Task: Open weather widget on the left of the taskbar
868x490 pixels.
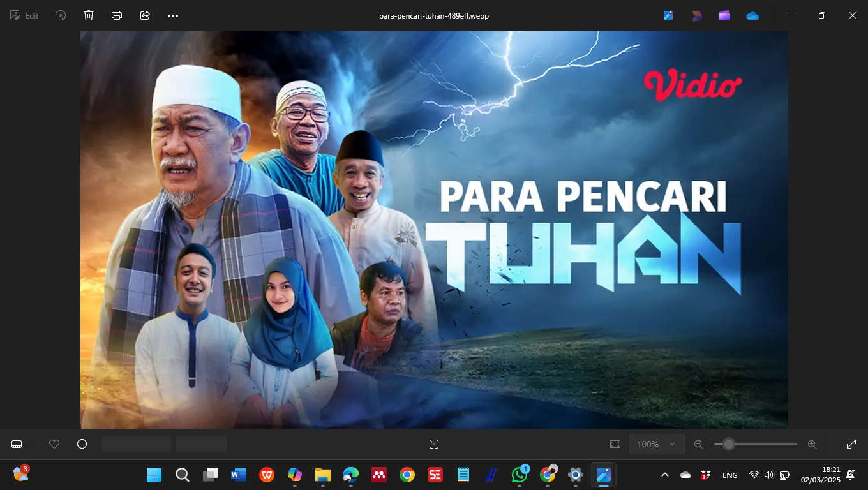Action: (21, 473)
